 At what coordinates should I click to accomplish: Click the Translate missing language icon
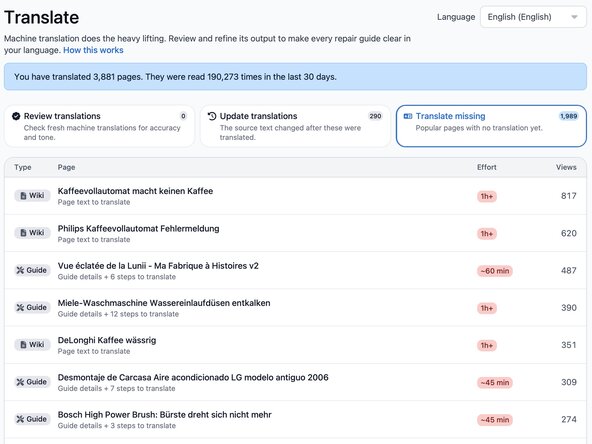point(408,116)
